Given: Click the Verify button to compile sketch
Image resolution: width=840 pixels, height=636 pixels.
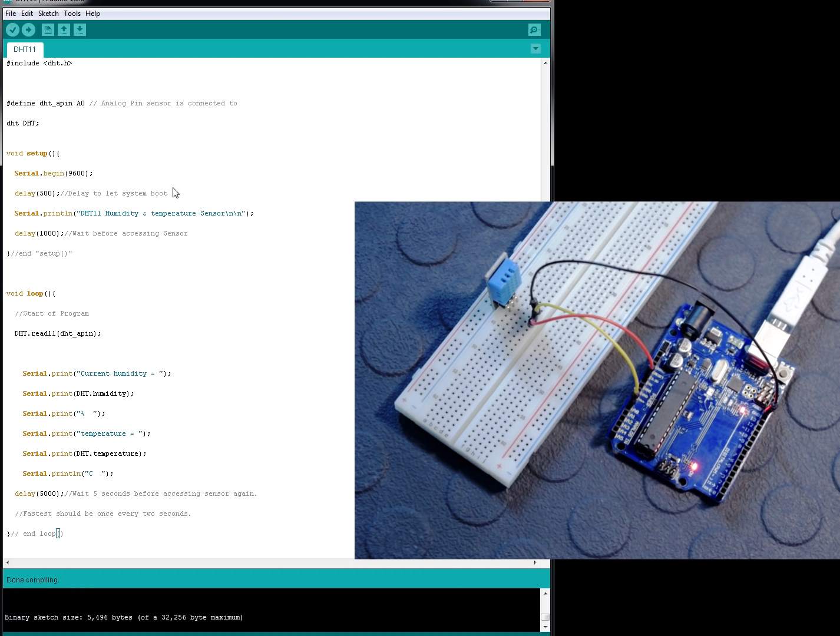Looking at the screenshot, I should click(x=12, y=29).
